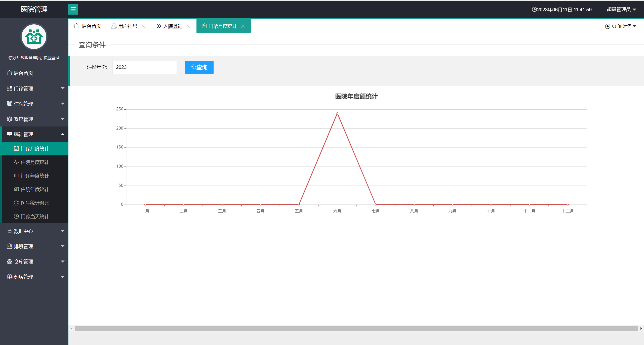Click the horizontal scrollbar at the bottom
644x345 pixels.
[356, 328]
